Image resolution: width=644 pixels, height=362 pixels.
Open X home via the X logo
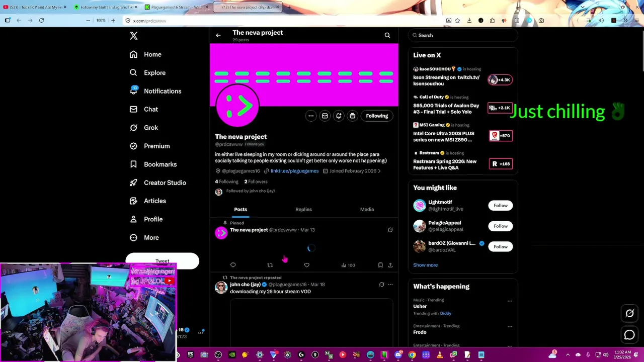[x=134, y=36]
